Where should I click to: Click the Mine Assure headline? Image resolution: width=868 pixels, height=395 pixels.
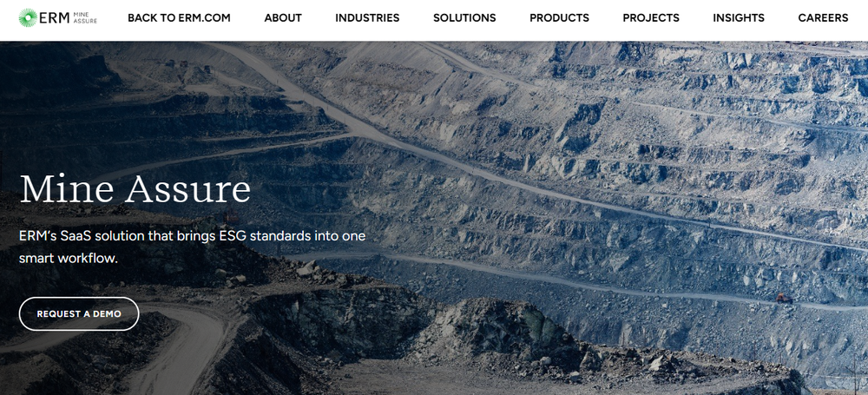point(135,189)
